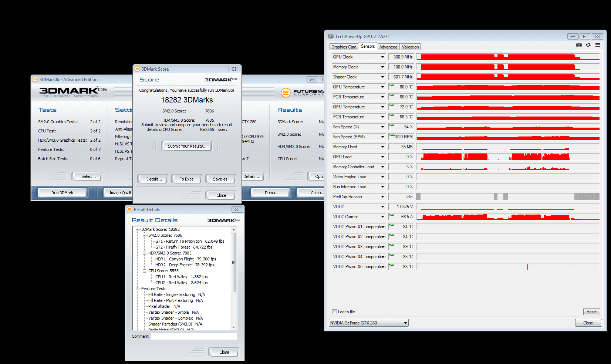Open the Bus Interface Load sensor dropdown

pos(382,187)
